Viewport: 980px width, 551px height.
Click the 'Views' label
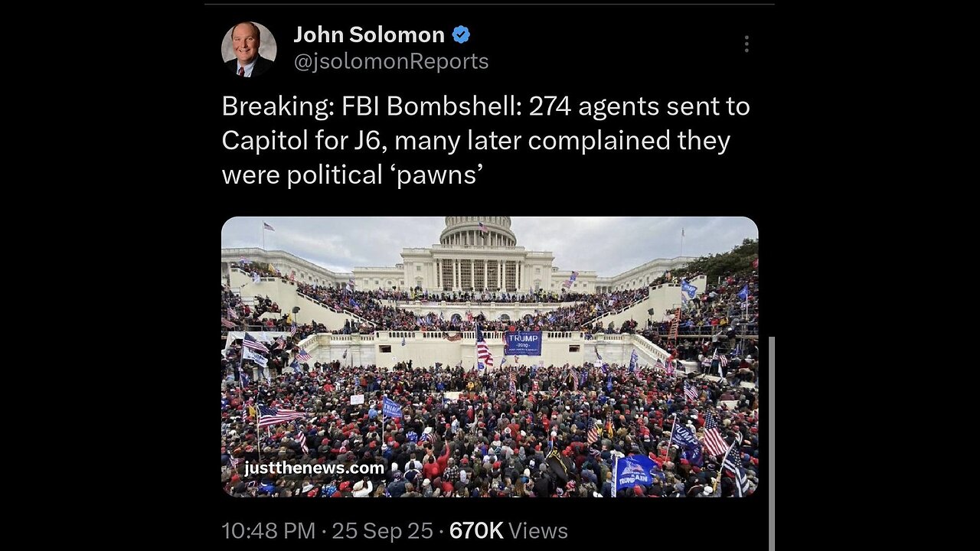tap(538, 530)
